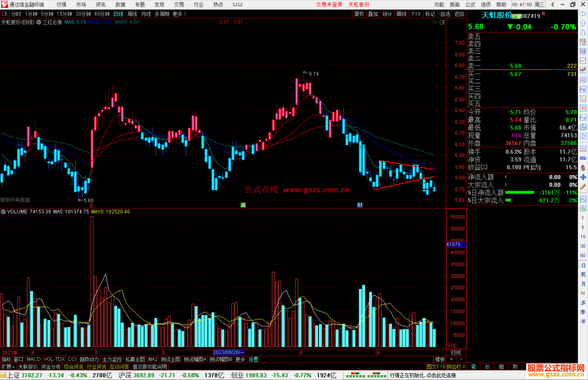Viewport: 588px width, 380px height.
Task: Open the 公式 menu in the title bar
Action: click(x=470, y=5)
